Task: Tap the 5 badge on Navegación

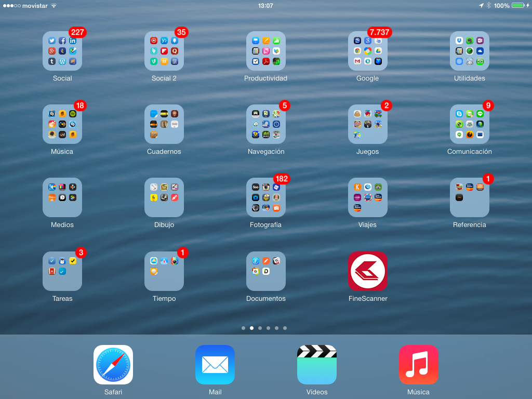Action: coord(285,105)
